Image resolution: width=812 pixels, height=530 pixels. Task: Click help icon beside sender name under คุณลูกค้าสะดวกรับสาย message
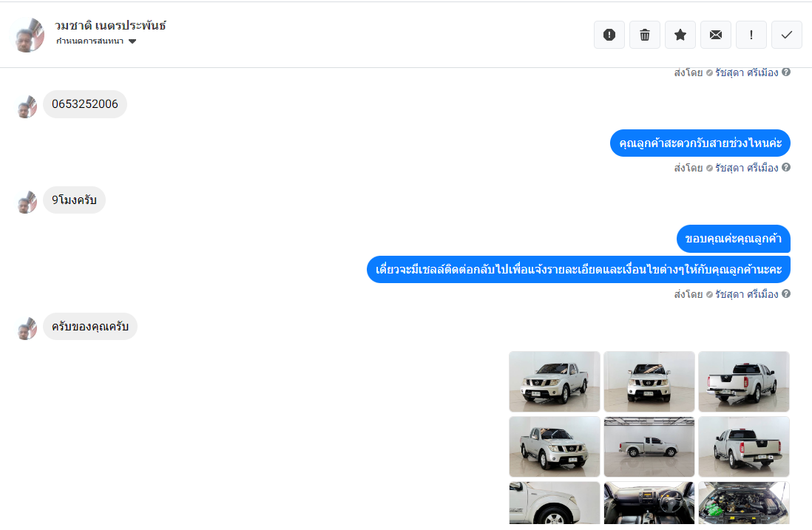(786, 167)
